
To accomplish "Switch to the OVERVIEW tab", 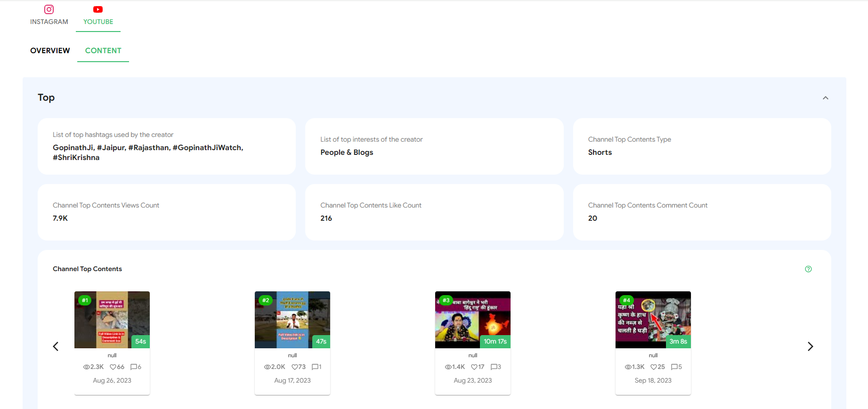I will click(x=50, y=50).
